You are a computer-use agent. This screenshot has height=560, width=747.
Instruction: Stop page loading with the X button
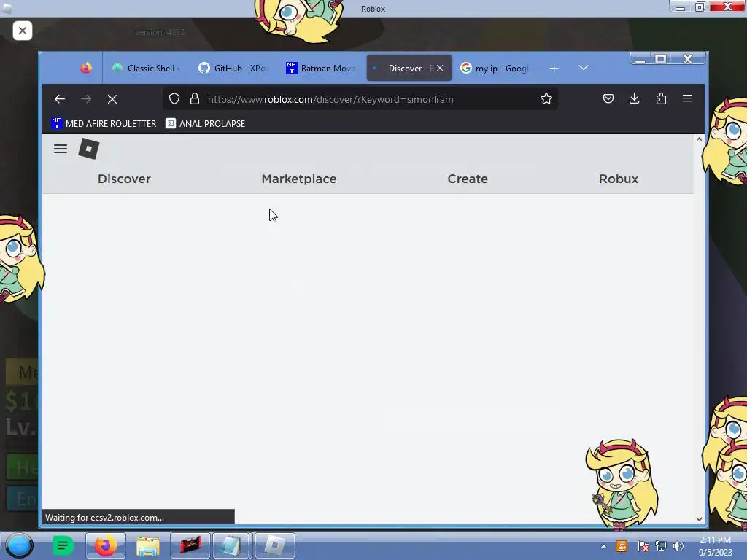pos(112,99)
